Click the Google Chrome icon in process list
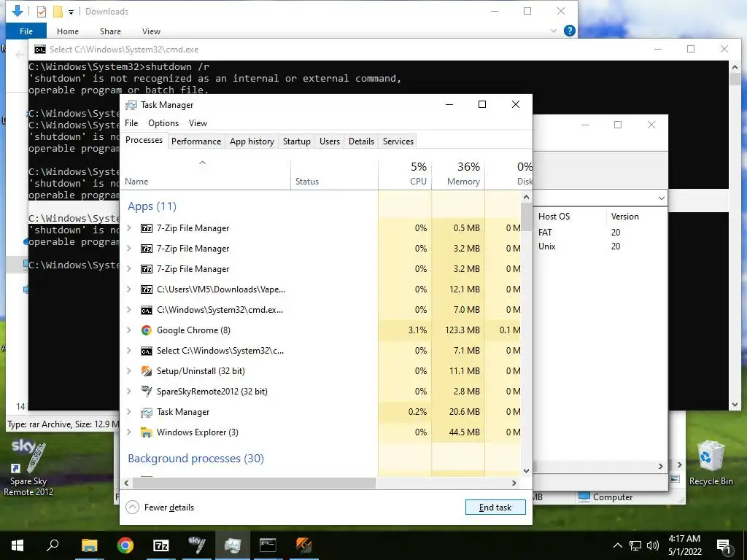This screenshot has width=747, height=560. coord(146,330)
